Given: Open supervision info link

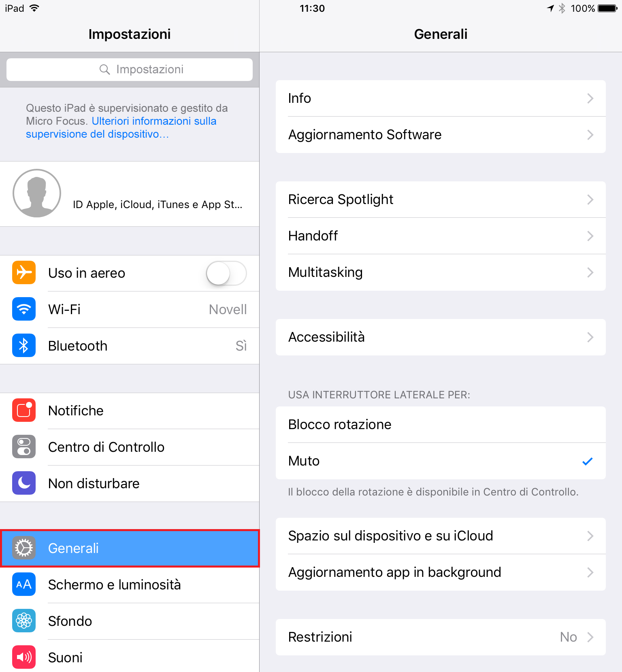Looking at the screenshot, I should pos(121,128).
